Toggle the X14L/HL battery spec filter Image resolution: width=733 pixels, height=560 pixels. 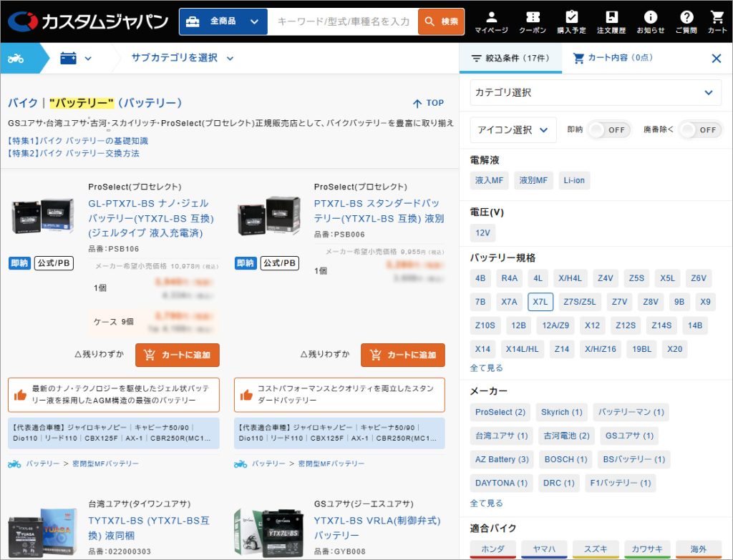coord(522,349)
